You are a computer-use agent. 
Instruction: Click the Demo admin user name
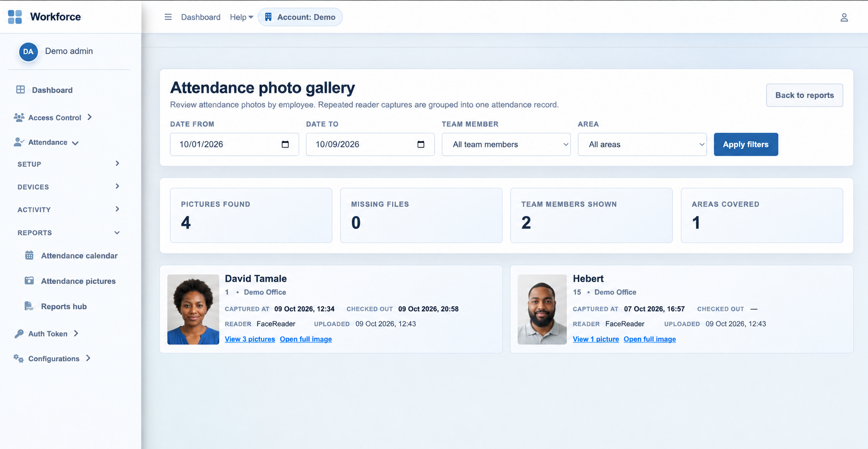(x=69, y=51)
